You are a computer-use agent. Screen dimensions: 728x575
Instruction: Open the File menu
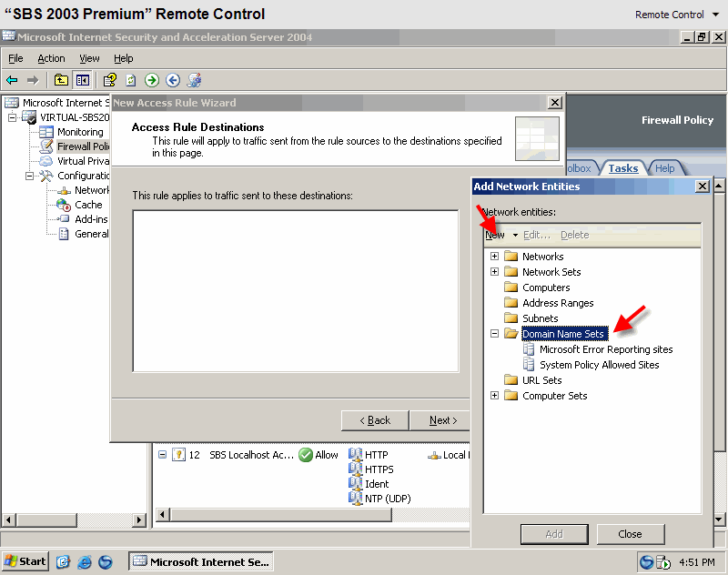click(x=15, y=58)
